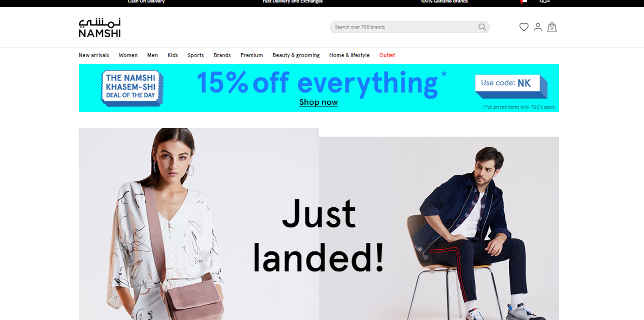Open the wishlist heart icon
Image resolution: width=644 pixels, height=320 pixels.
tap(523, 27)
